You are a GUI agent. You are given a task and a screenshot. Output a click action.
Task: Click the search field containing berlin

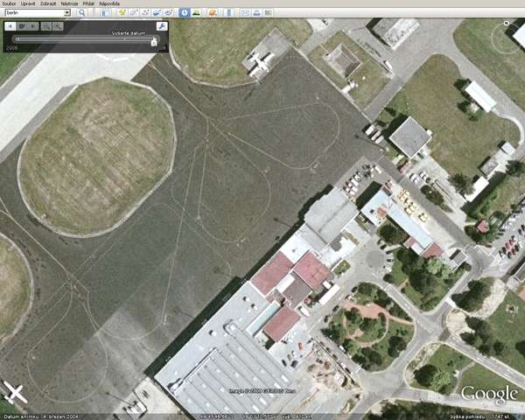(x=33, y=13)
